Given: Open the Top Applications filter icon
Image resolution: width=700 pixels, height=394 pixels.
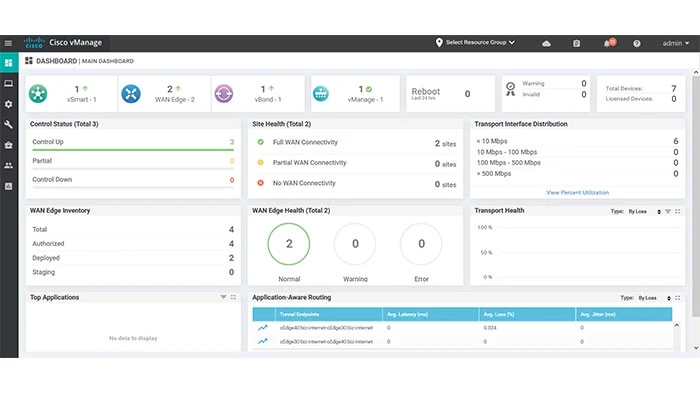Looking at the screenshot, I should tap(223, 297).
